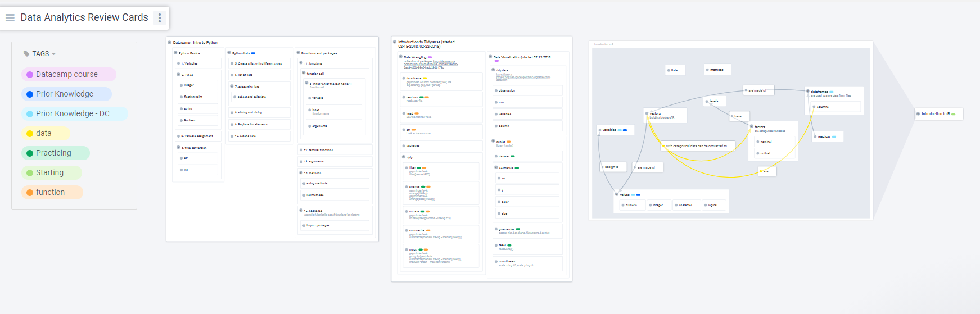
Task: Click the Data Visualization card bullet
Action: [490, 57]
